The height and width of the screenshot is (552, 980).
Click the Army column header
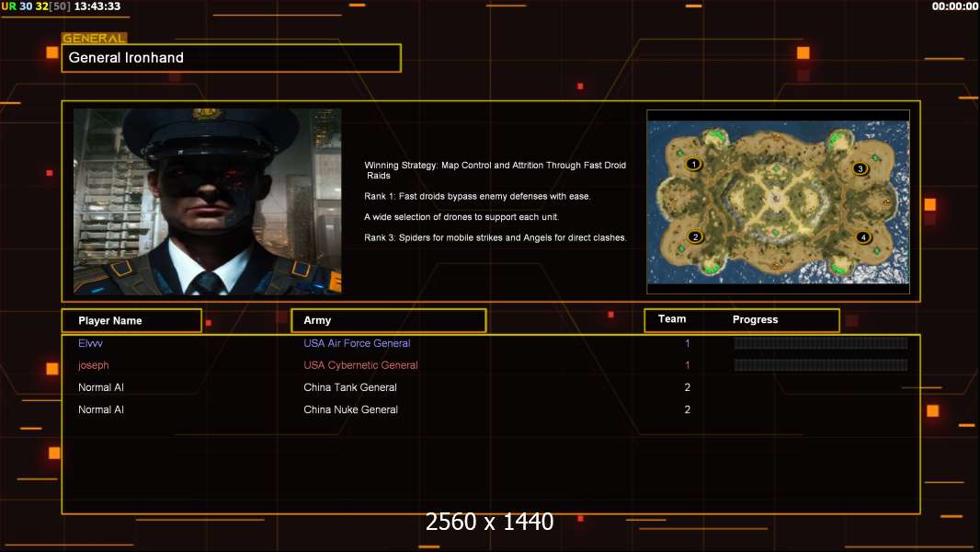click(389, 321)
